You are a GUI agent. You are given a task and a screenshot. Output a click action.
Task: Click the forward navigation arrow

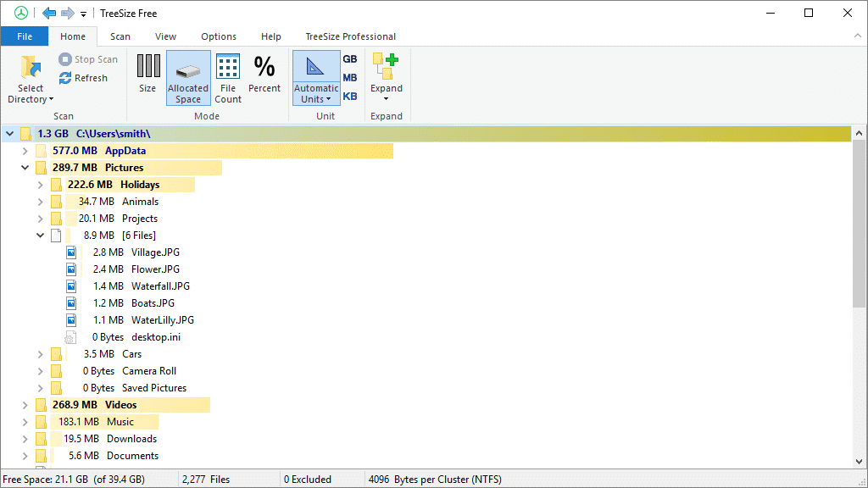pos(68,13)
